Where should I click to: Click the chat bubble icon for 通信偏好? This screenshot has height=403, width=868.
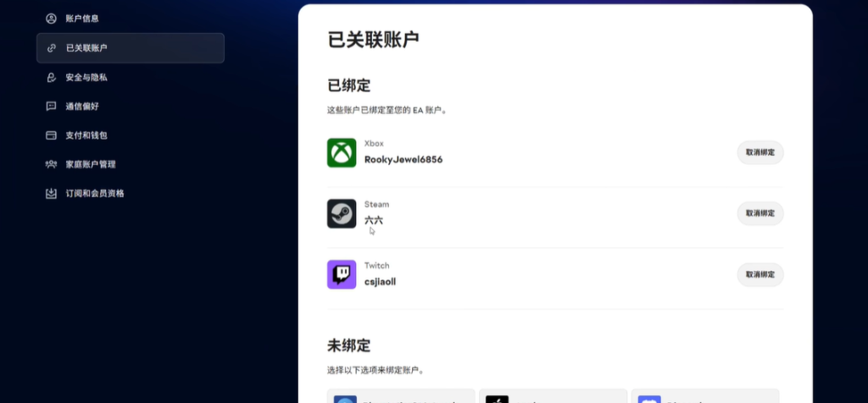(x=52, y=107)
